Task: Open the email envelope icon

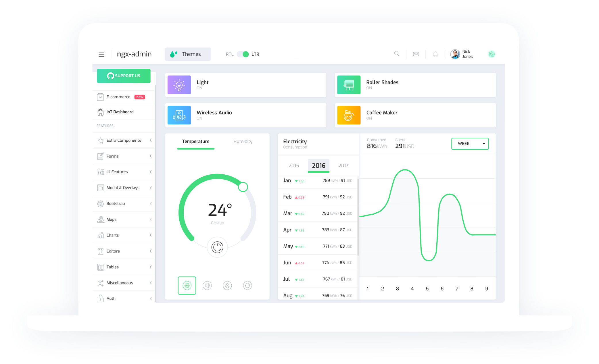Action: [416, 54]
